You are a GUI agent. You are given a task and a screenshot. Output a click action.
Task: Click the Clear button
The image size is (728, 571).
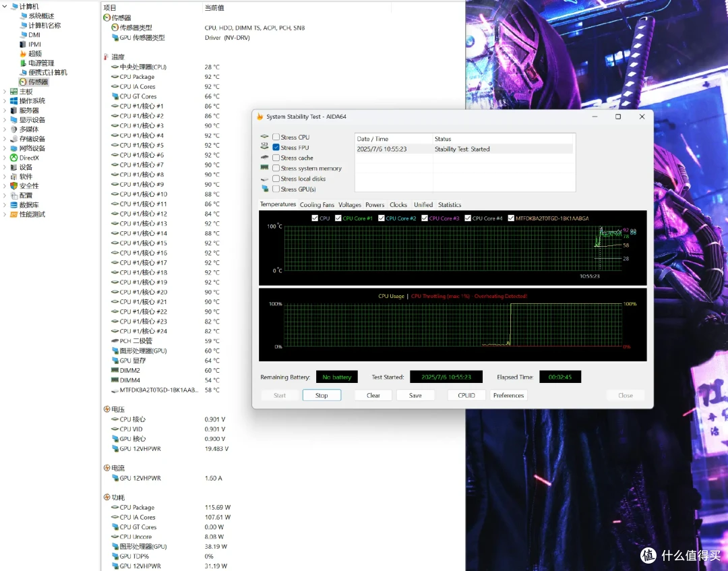coord(373,395)
